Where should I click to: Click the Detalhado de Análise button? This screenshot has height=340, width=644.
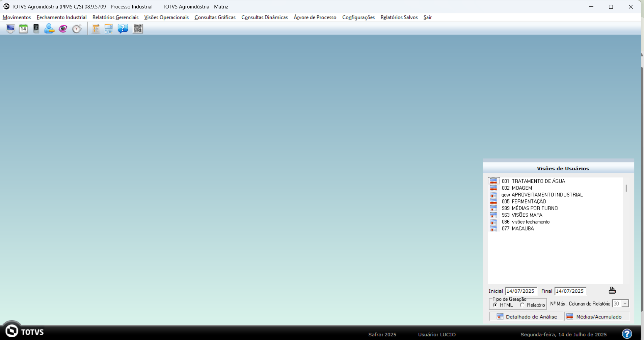527,317
